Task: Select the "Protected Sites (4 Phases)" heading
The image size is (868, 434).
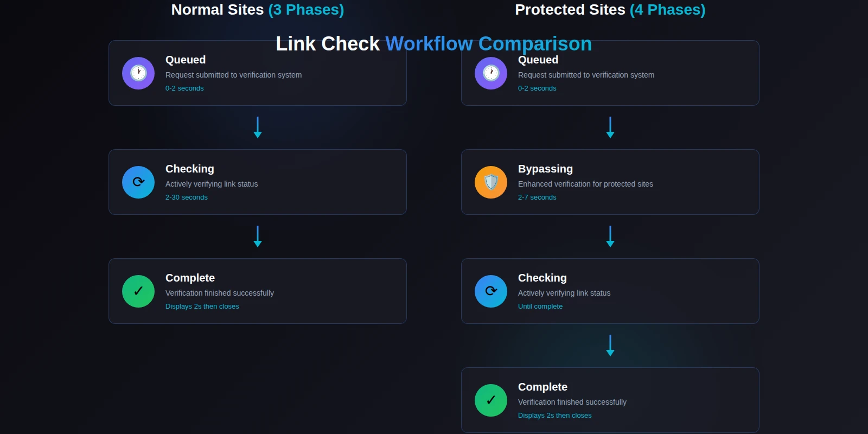Action: pos(610,10)
